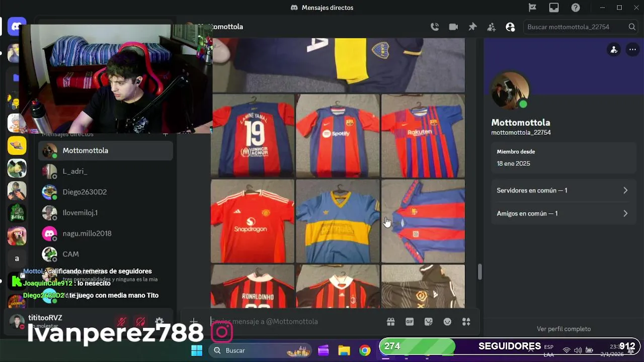Screen dimensions: 644x362
Task: Start a voice call with Mottomottola
Action: pos(435,27)
